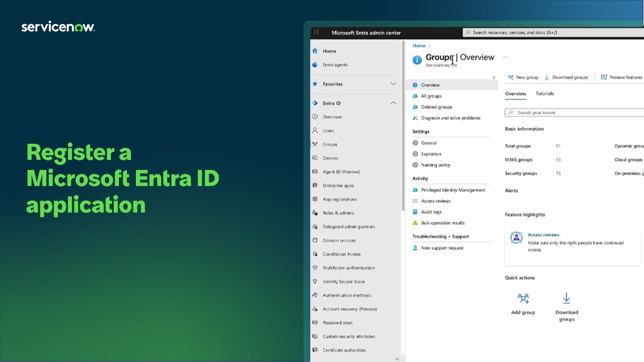Viewport: 644px width, 362px height.
Task: Click the sidebar vertical scrollbar
Action: coord(402,126)
